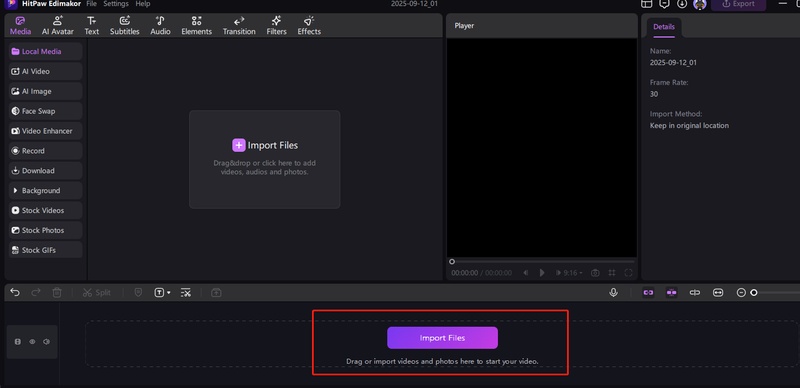This screenshot has width=800, height=388.
Task: Open Video Enhancer in sidebar
Action: point(45,131)
